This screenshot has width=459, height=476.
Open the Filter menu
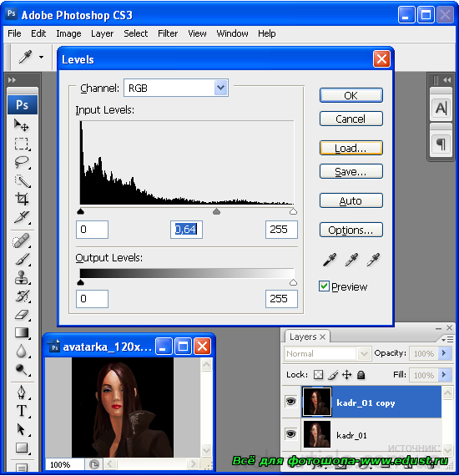168,33
